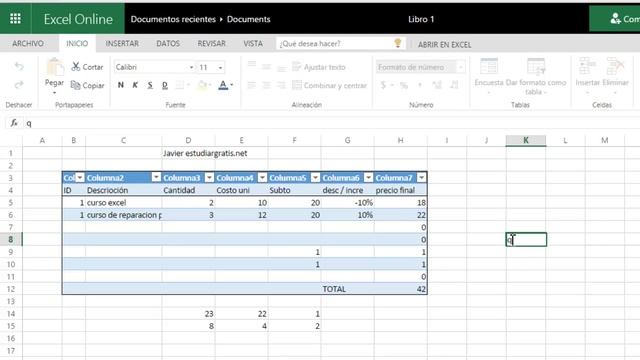Click the cell containing 23
Image resolution: width=640 pixels, height=360 pixels.
coord(189,314)
